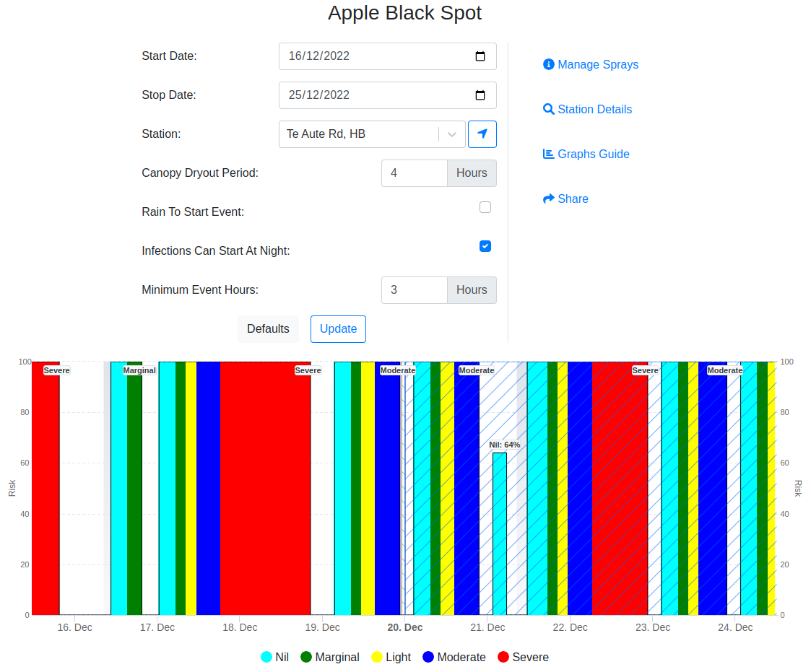Image resolution: width=811 pixels, height=672 pixels.
Task: Click the Severe label near 23 Dec
Action: point(645,370)
